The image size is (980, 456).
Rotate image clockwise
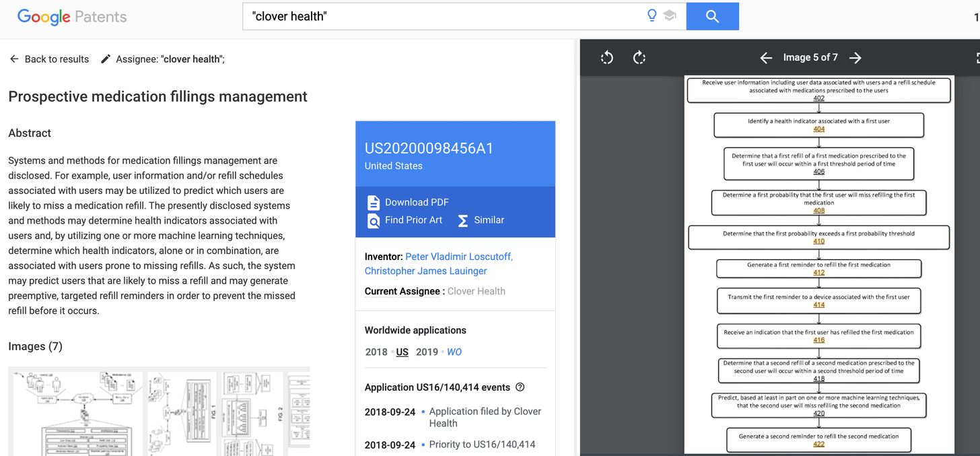[x=639, y=58]
